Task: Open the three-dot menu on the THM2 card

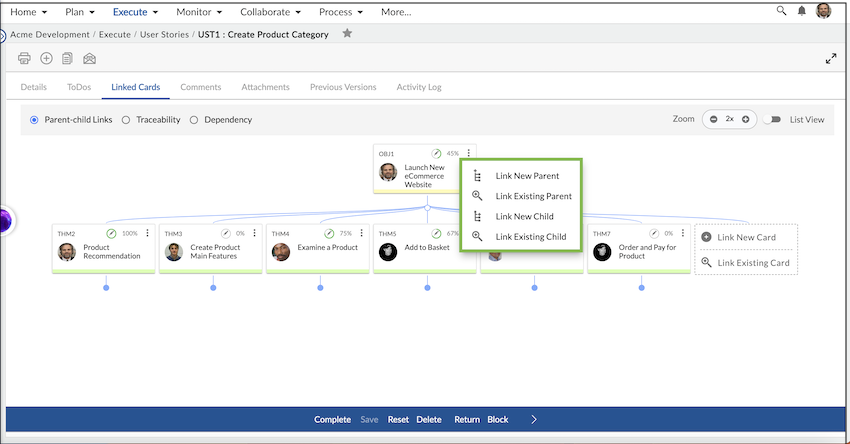Action: coord(147,233)
